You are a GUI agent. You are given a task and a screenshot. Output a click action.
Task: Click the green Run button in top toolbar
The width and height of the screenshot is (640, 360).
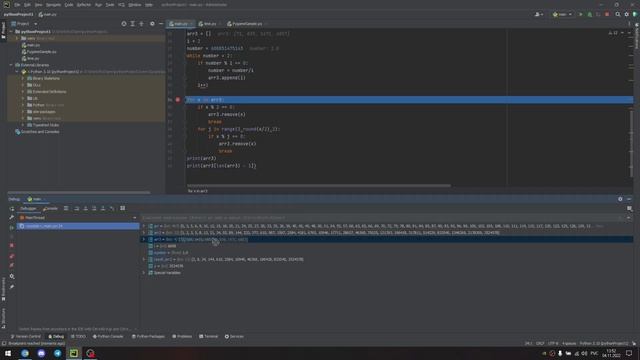[x=581, y=14]
